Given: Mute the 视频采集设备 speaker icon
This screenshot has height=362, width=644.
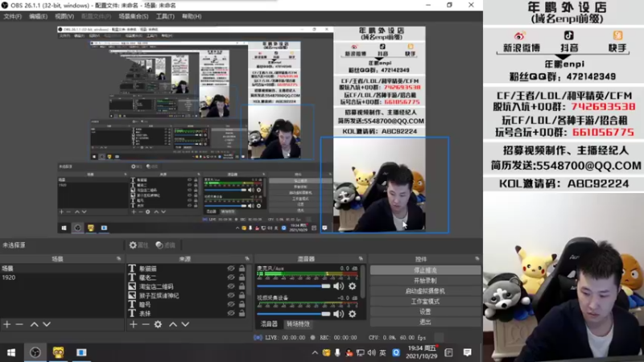Looking at the screenshot, I should click(338, 314).
